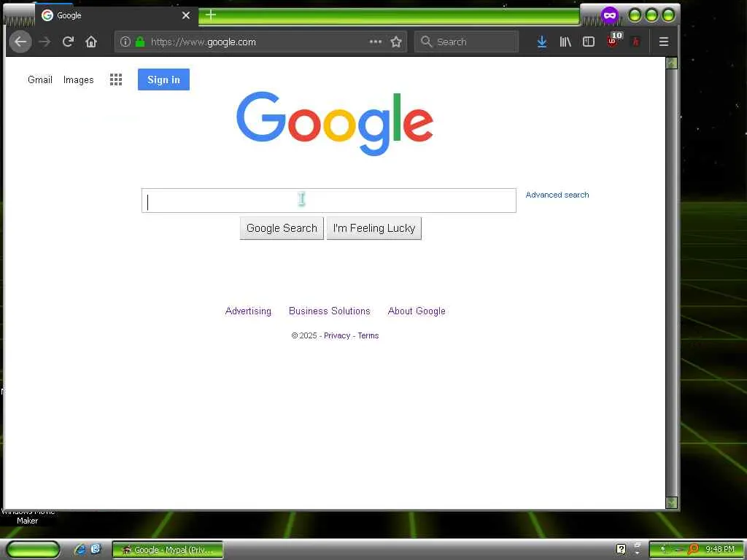
Task: Open page actions three-dots menu
Action: tap(376, 42)
